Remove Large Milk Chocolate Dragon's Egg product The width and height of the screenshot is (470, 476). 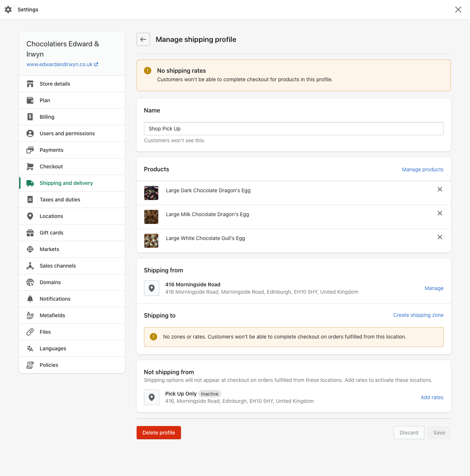coord(440,213)
